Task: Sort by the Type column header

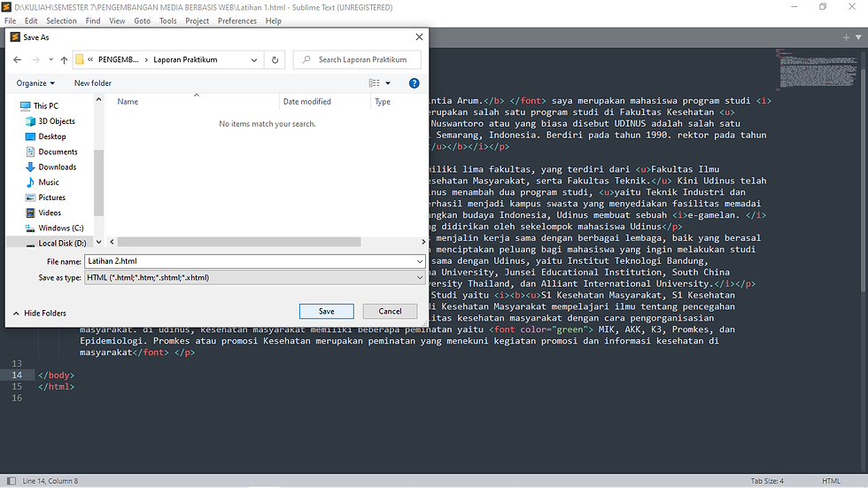Action: (383, 102)
